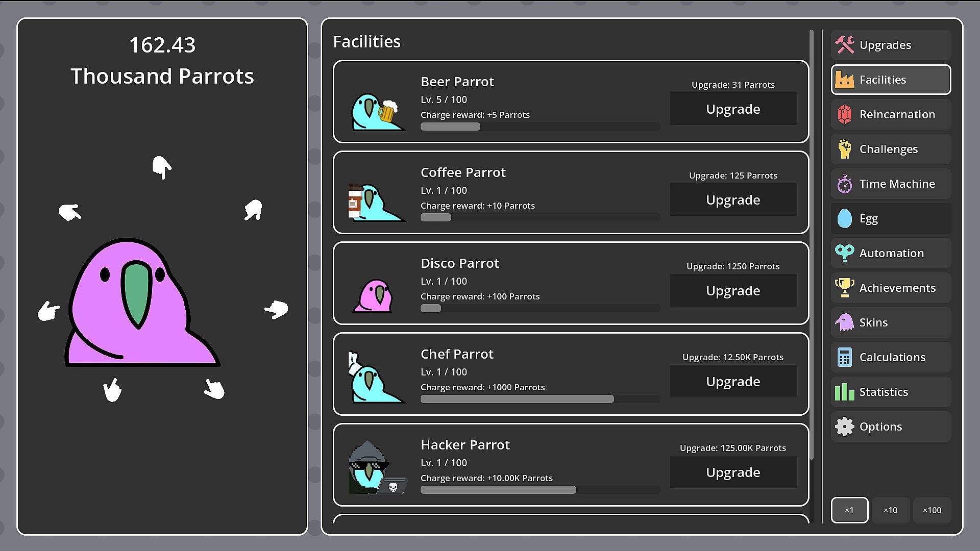Click the Options gear icon
Viewport: 980px width, 551px height.
click(845, 427)
